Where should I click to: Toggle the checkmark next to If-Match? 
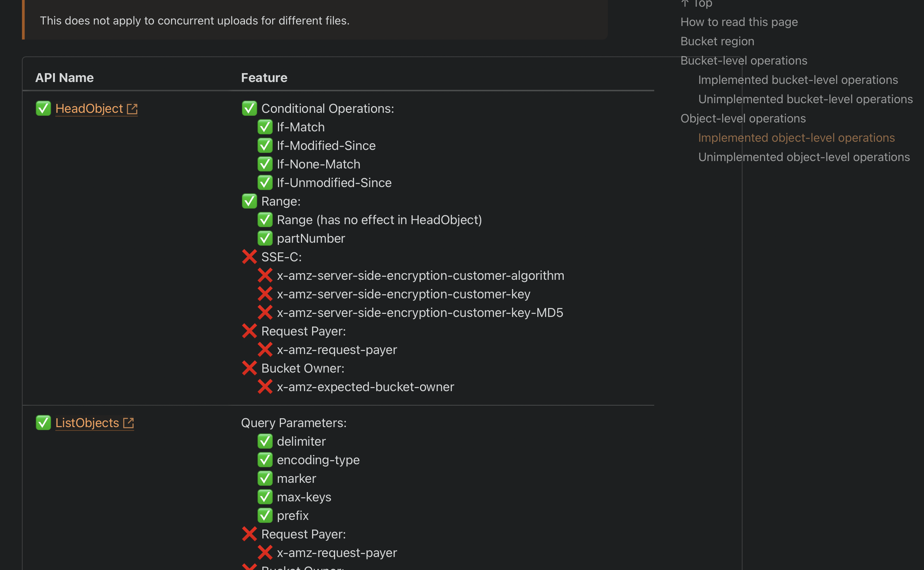[x=265, y=127]
